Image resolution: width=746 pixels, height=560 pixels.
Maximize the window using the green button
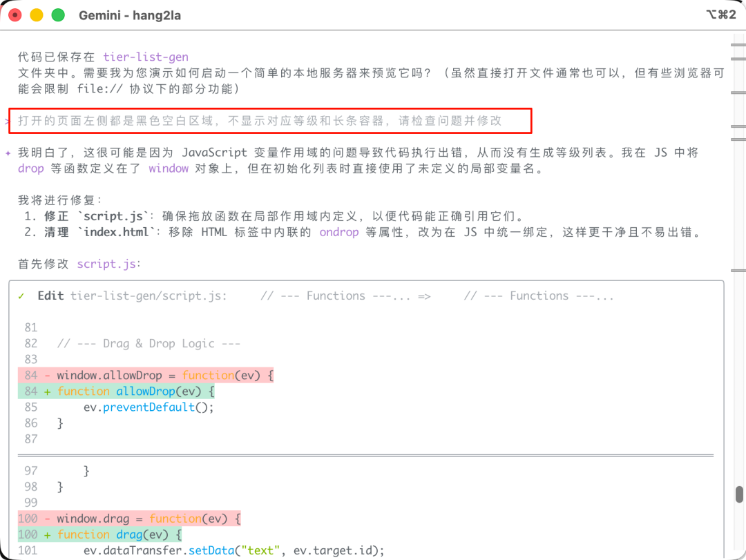click(58, 15)
